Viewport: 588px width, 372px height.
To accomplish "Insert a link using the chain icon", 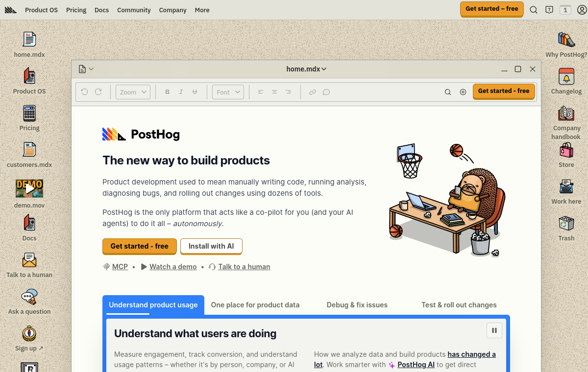I will click(x=313, y=92).
